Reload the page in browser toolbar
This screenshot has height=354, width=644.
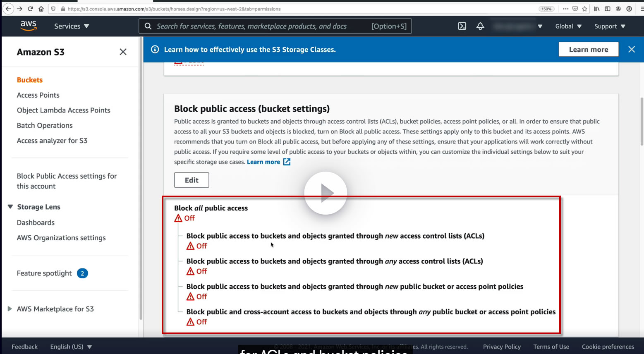pos(30,9)
